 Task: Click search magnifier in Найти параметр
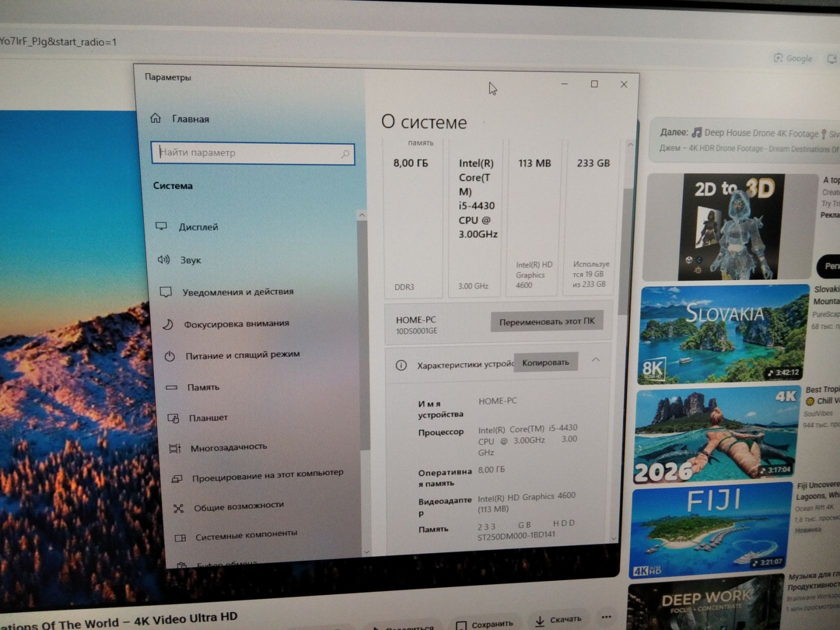click(x=345, y=154)
